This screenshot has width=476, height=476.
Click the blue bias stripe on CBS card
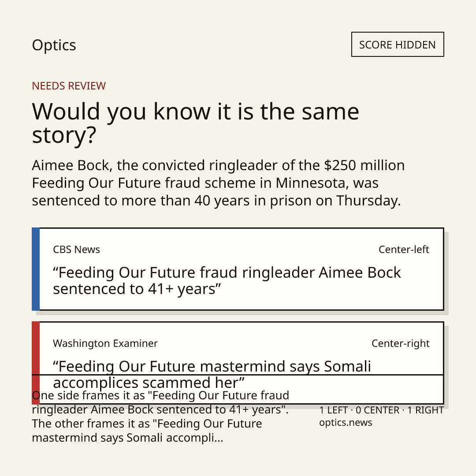pos(36,269)
